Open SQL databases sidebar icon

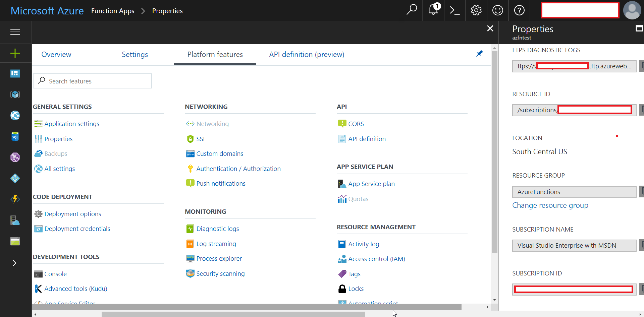tap(15, 136)
